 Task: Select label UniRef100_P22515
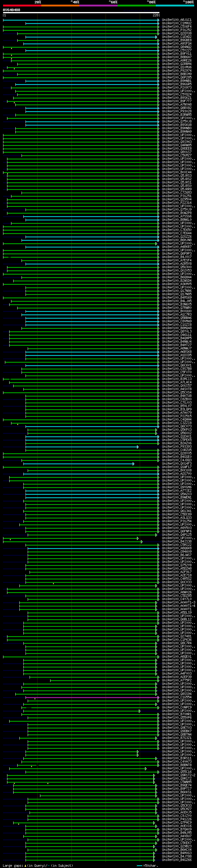point(176,416)
